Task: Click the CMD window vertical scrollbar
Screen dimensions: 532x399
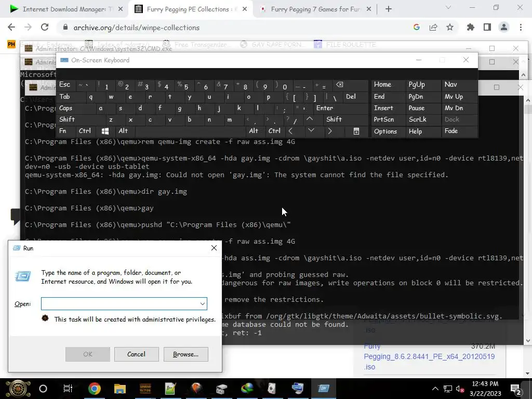Action: pyautogui.click(x=527, y=220)
